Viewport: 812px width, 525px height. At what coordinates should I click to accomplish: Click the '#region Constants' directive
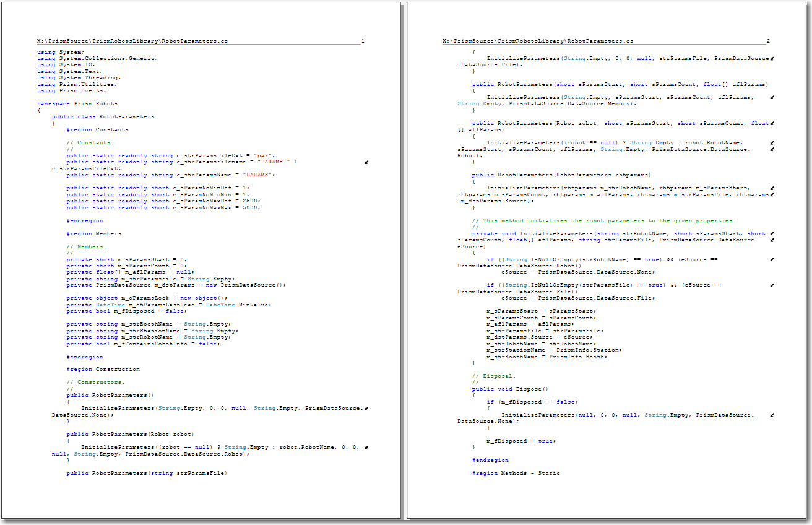tap(98, 129)
